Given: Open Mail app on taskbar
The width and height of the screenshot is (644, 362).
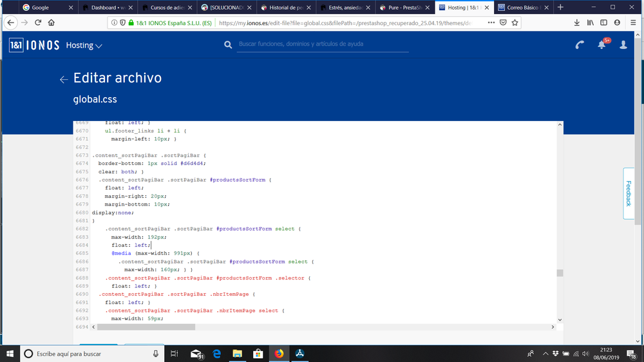Looking at the screenshot, I should point(196,354).
